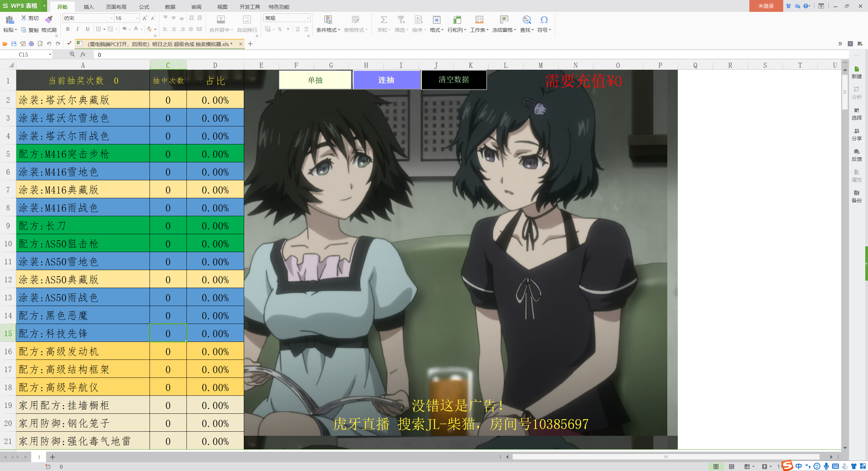Expand the Paste options arrow
Screen dimensions: 868x471
(16, 30)
